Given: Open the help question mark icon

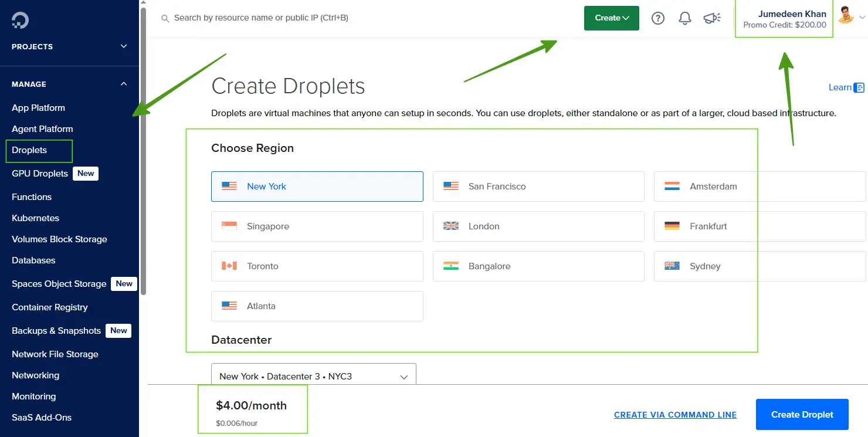Looking at the screenshot, I should click(657, 18).
